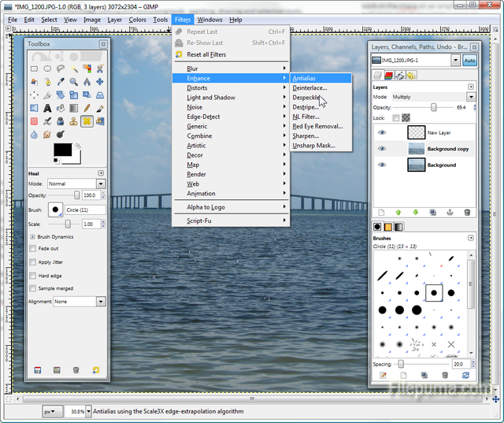
Task: Select the New Layer thumbnail
Action: pyautogui.click(x=416, y=132)
